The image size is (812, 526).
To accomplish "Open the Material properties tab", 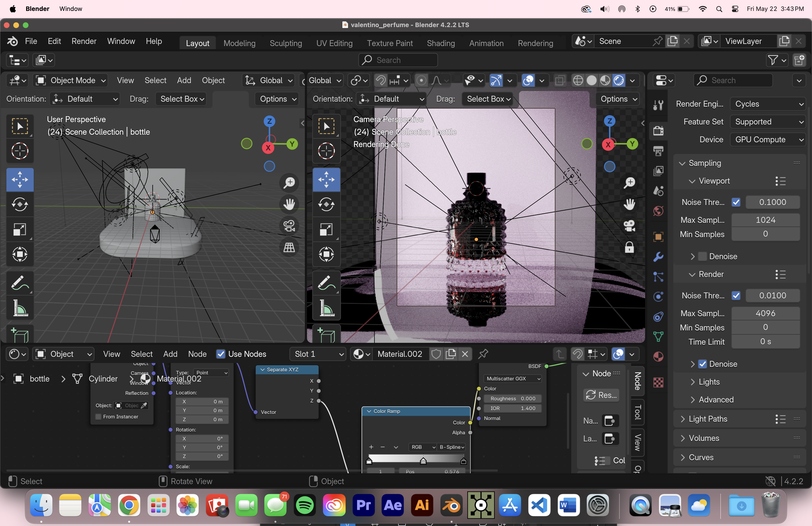I will tap(658, 357).
